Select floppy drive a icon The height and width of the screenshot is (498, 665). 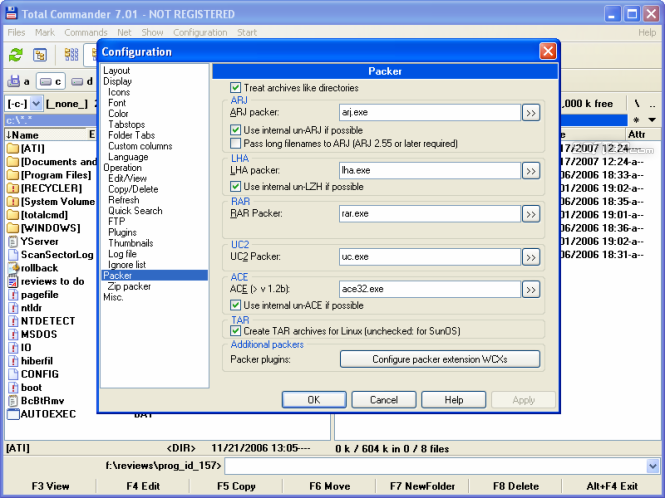point(14,81)
